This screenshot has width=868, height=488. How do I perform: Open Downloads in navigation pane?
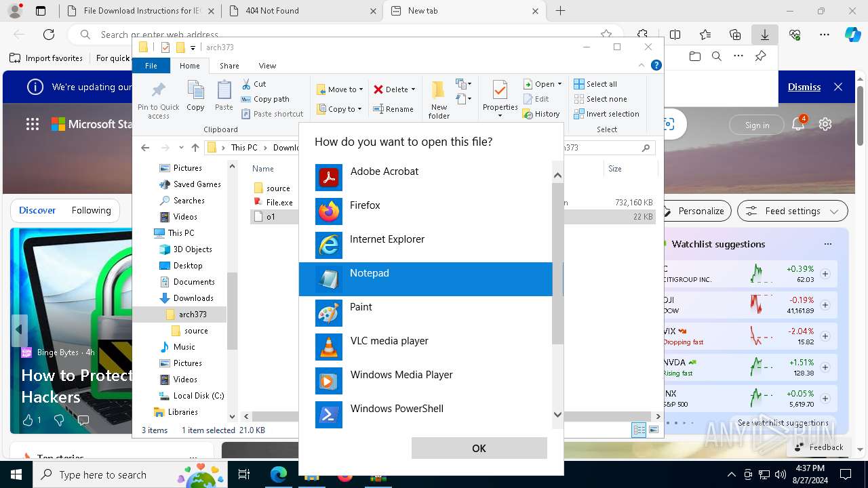pyautogui.click(x=186, y=298)
